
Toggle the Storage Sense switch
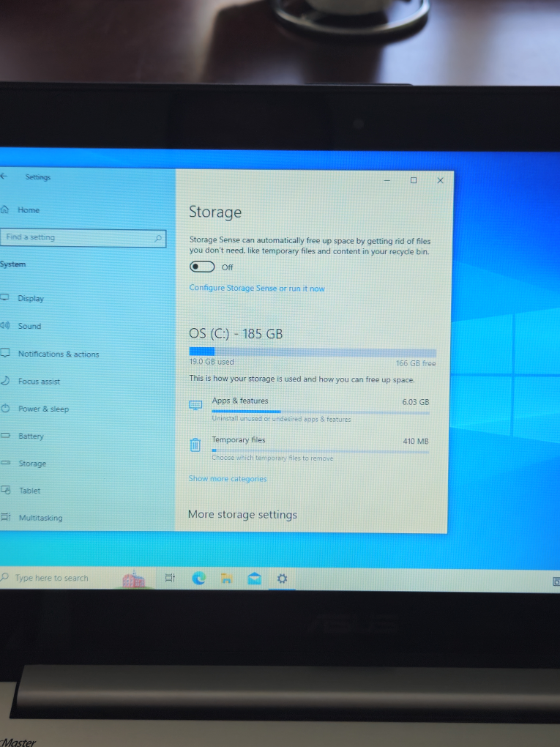click(x=202, y=267)
